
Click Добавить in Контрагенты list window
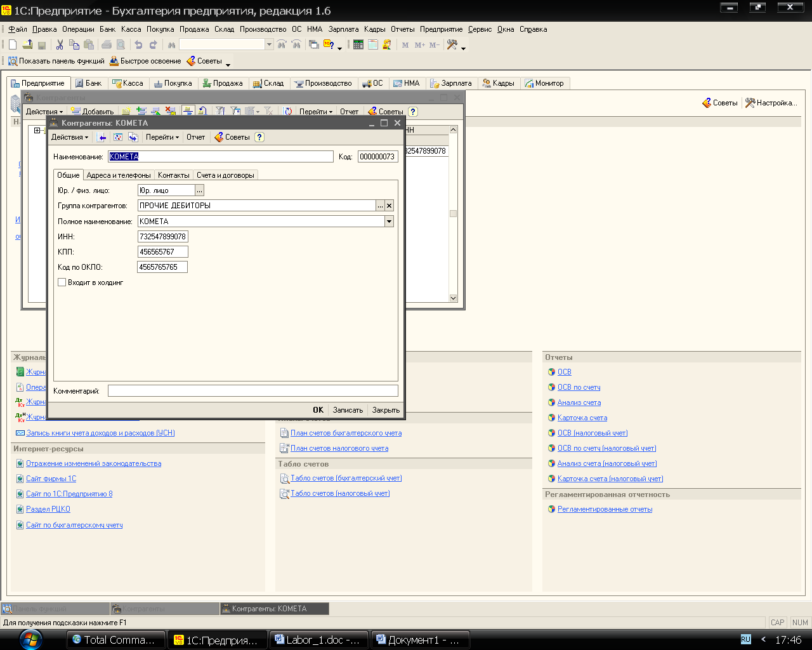(93, 112)
